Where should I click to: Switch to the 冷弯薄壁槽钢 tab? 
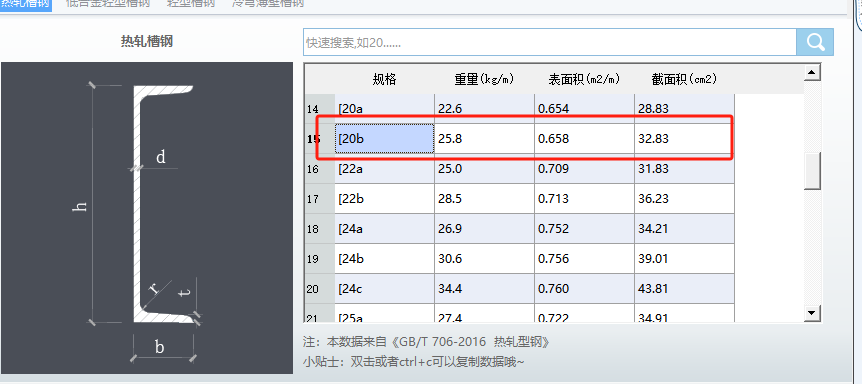(268, 4)
